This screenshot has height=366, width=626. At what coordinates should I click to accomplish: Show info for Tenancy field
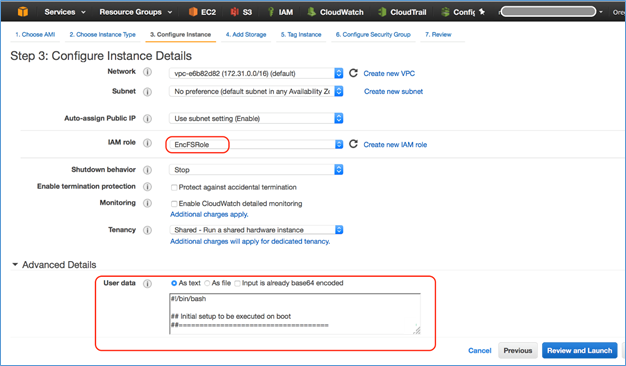coord(147,230)
